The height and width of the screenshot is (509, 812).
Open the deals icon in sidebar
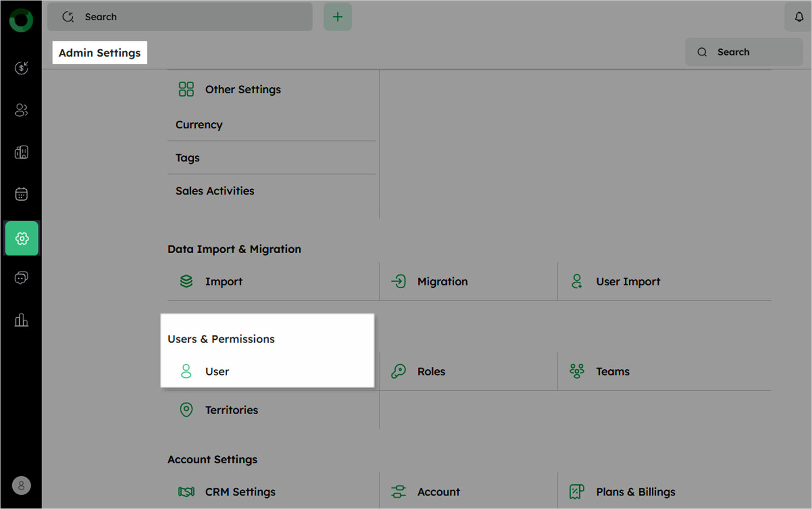[x=21, y=67]
